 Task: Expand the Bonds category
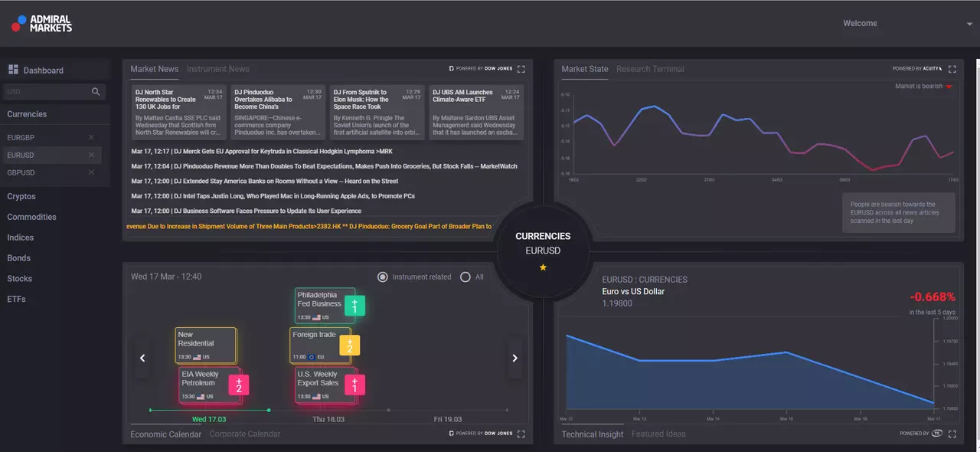[19, 258]
